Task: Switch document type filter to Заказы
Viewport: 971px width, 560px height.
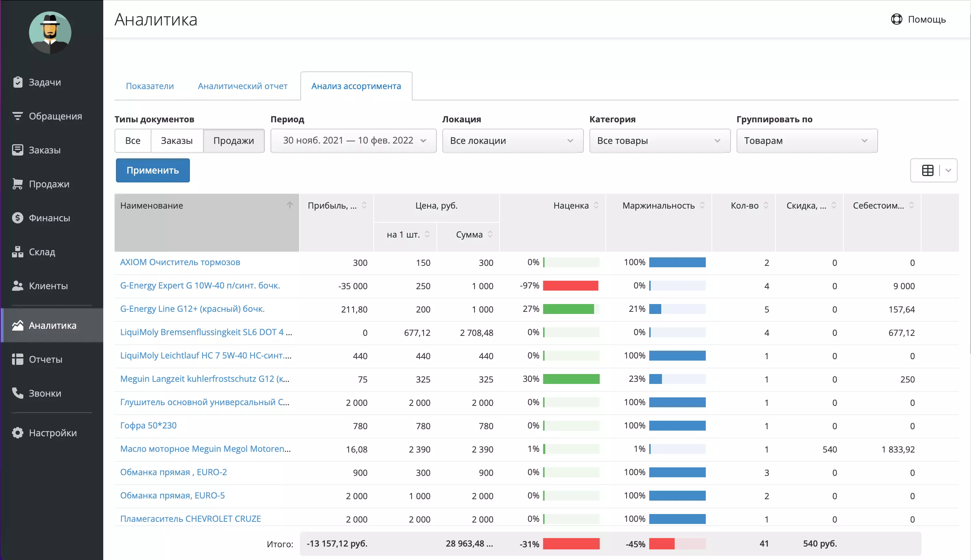Action: [x=176, y=140]
